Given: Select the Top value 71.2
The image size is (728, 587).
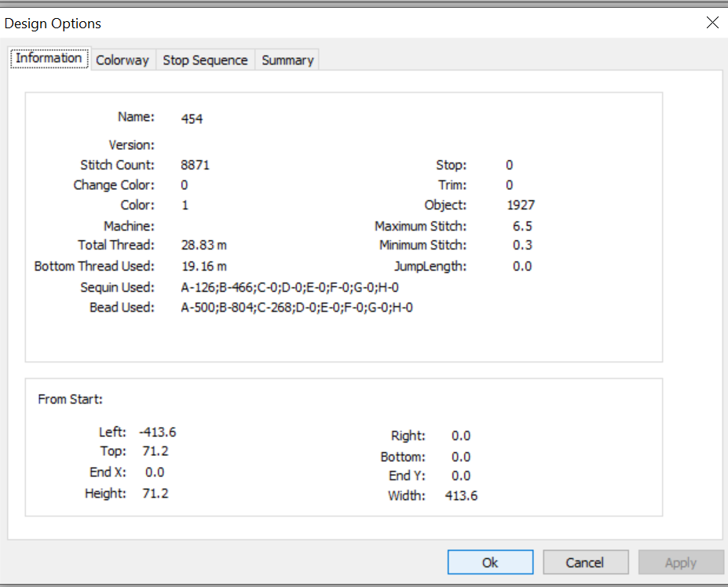Looking at the screenshot, I should tap(155, 451).
